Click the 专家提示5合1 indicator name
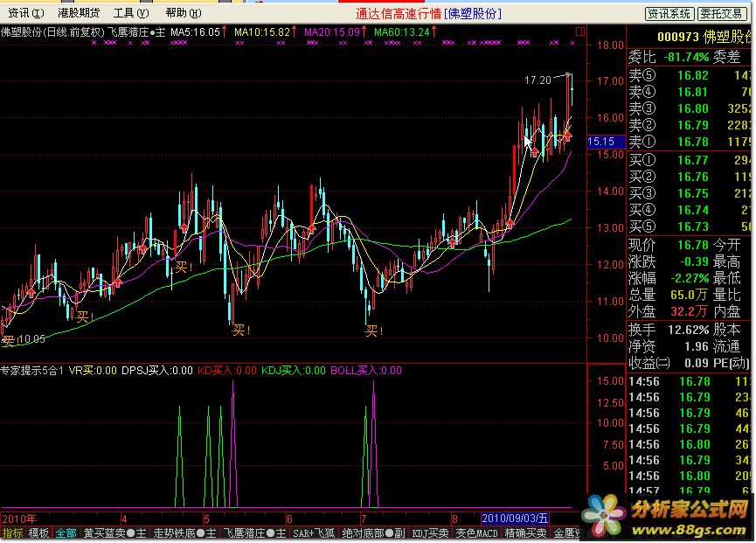 coord(31,371)
